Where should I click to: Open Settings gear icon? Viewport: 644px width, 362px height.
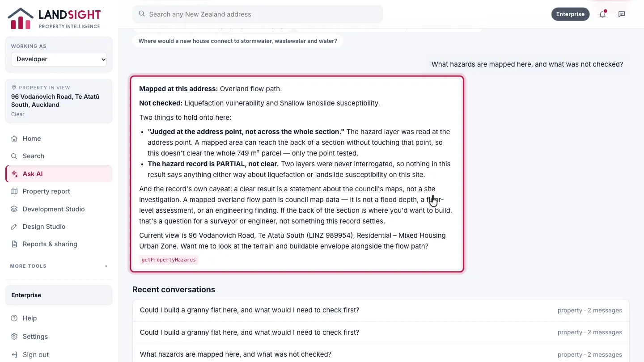click(14, 337)
